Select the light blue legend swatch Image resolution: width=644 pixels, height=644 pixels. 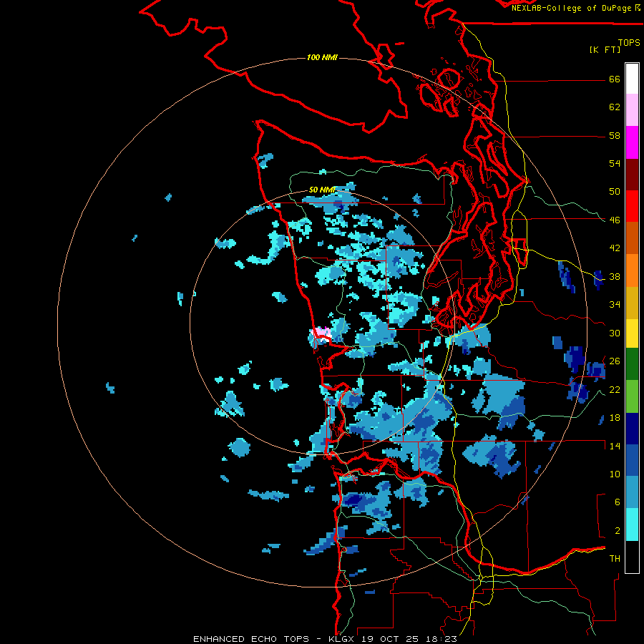point(632,492)
